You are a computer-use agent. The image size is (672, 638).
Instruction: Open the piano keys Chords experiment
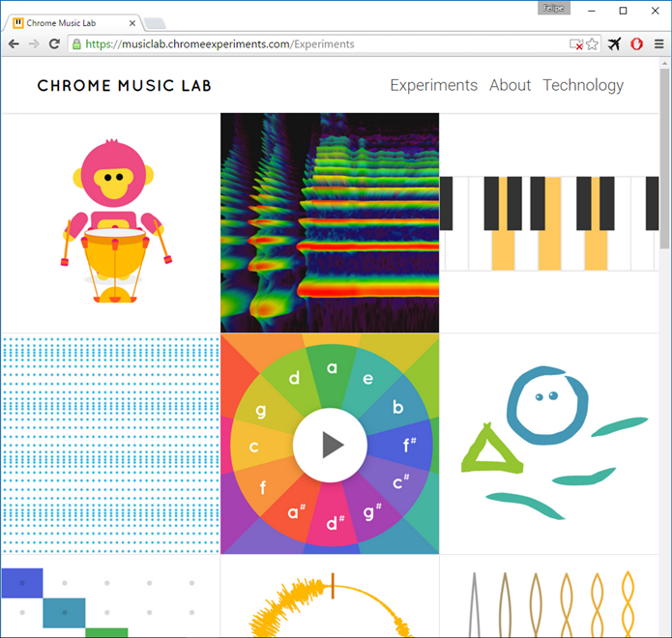pyautogui.click(x=549, y=222)
